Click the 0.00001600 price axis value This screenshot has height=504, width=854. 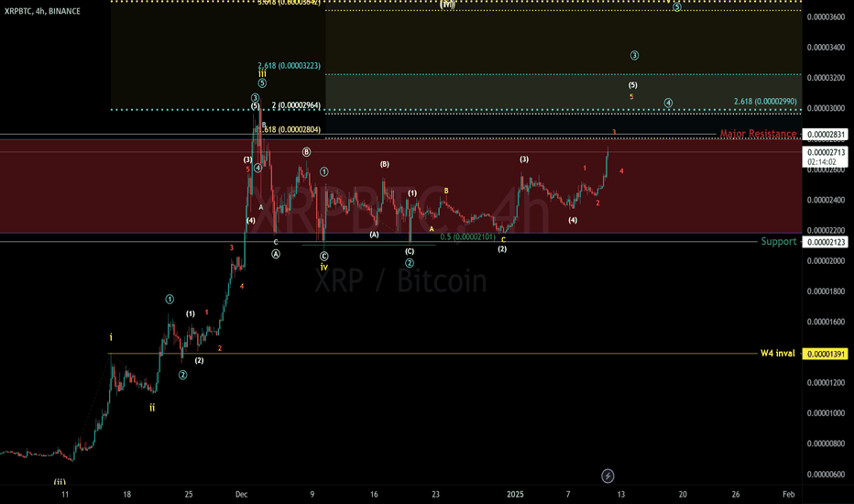click(826, 322)
